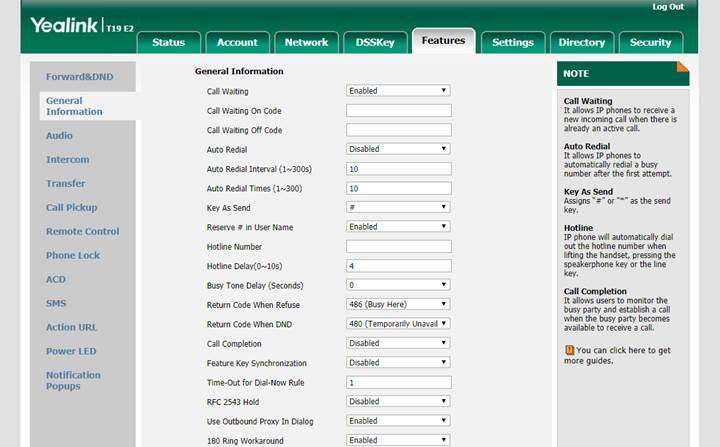
Task: Open the Status tab
Action: [x=168, y=42]
